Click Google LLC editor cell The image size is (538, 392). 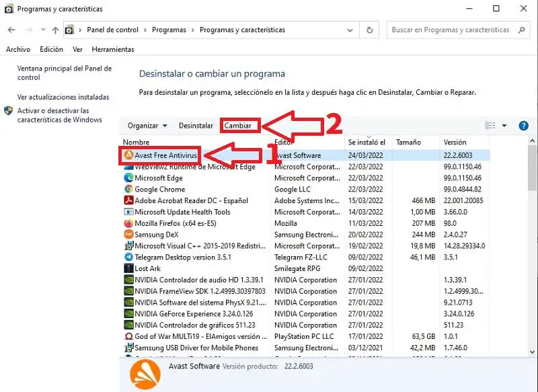pyautogui.click(x=293, y=190)
